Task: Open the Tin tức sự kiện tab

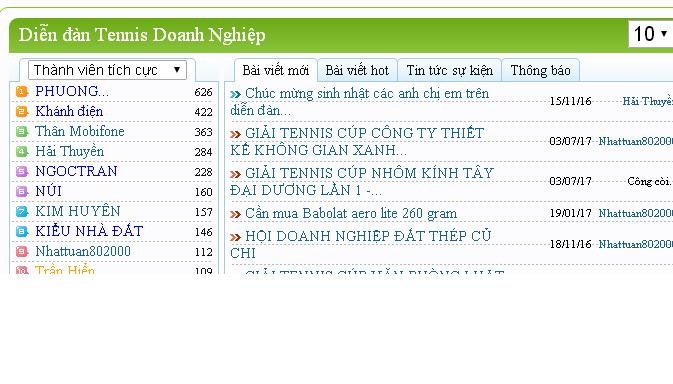Action: (449, 70)
